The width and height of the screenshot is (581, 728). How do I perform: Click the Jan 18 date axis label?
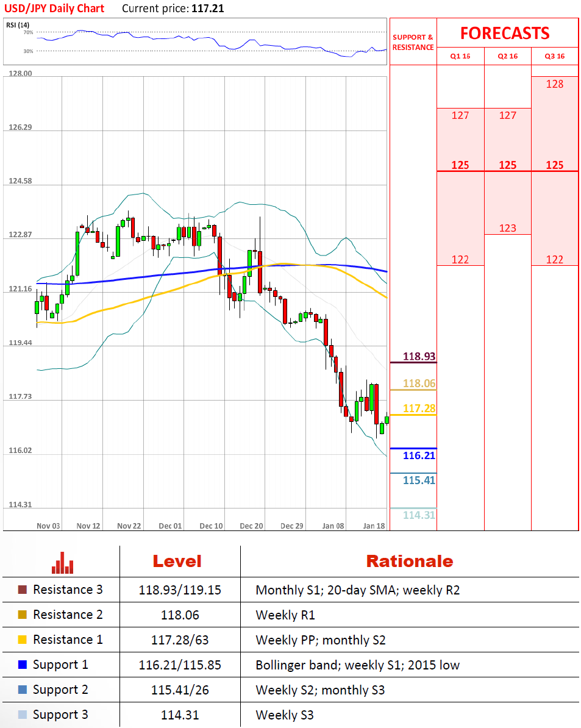[x=374, y=526]
